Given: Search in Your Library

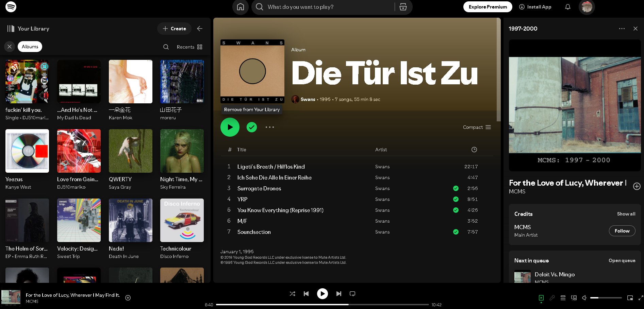Looking at the screenshot, I should 166,47.
